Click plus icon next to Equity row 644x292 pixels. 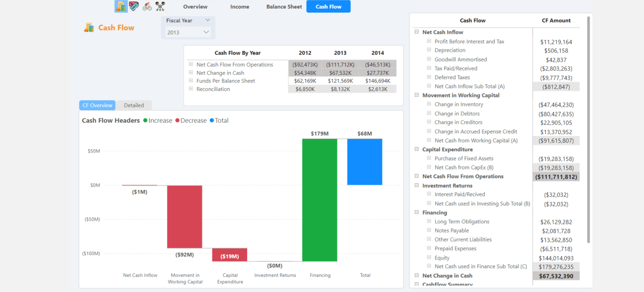point(429,257)
